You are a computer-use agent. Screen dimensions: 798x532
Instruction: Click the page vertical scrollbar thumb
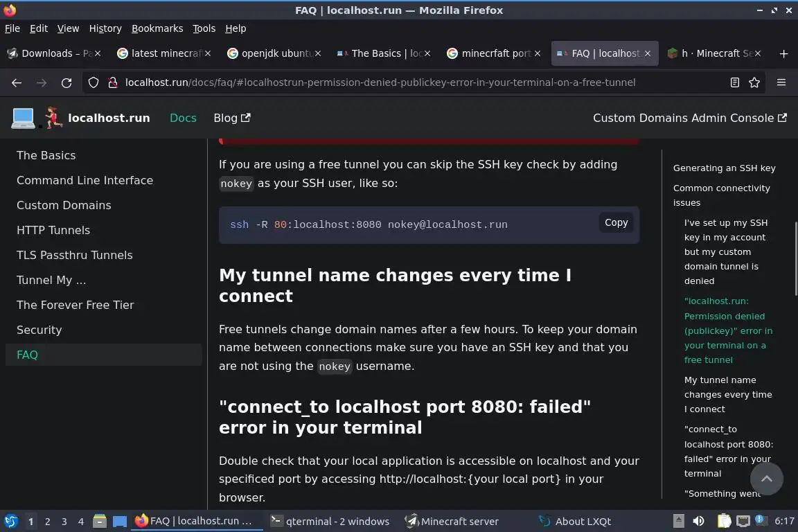[795, 258]
